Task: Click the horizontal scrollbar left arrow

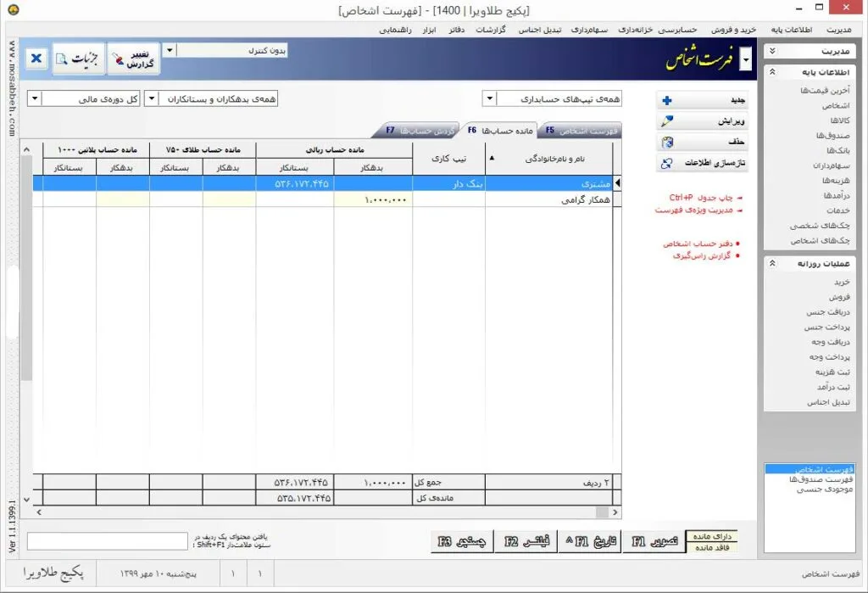Action: 39,512
